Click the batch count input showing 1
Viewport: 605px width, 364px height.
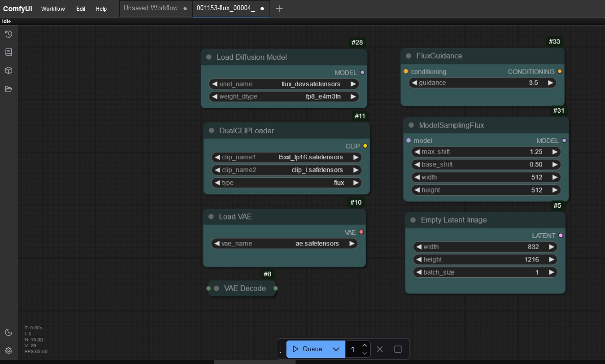(x=353, y=349)
